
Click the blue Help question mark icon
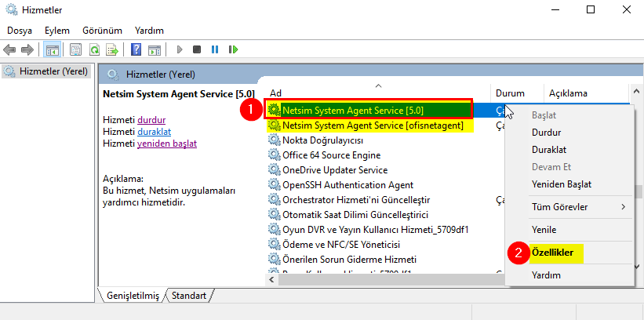[x=136, y=50]
